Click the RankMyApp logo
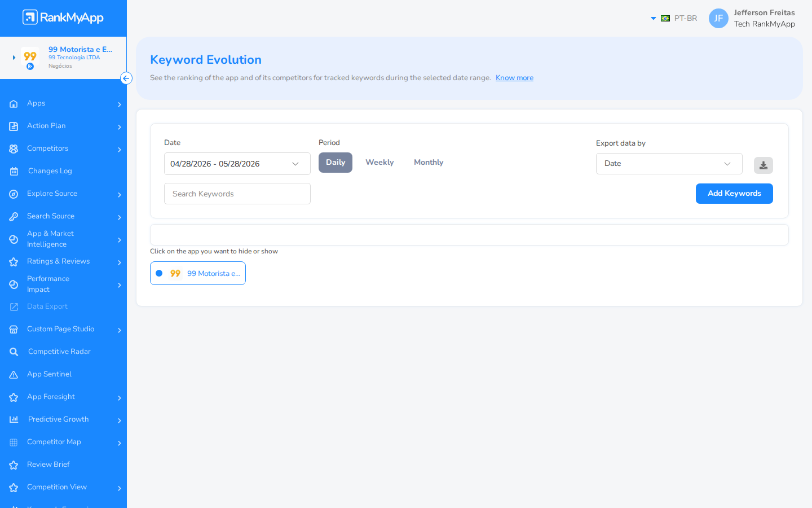The image size is (812, 508). coord(63,17)
